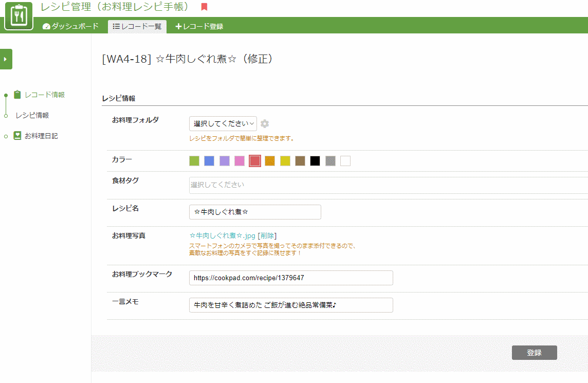Open the レコード登録 tab

199,26
